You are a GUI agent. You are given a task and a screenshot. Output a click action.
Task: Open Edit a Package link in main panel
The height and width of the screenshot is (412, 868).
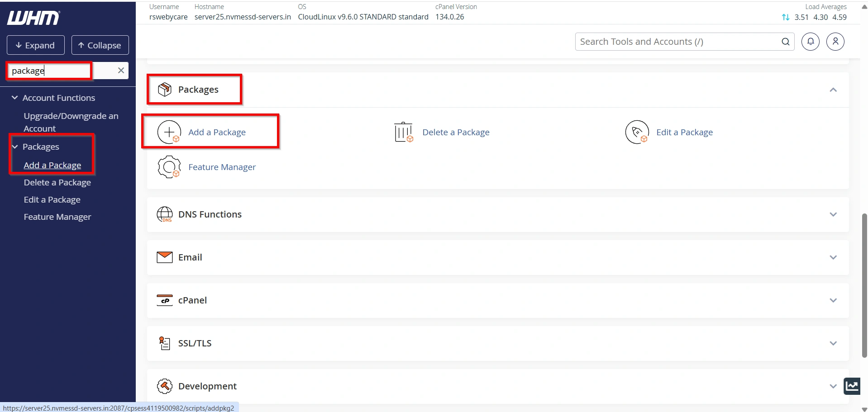point(684,132)
